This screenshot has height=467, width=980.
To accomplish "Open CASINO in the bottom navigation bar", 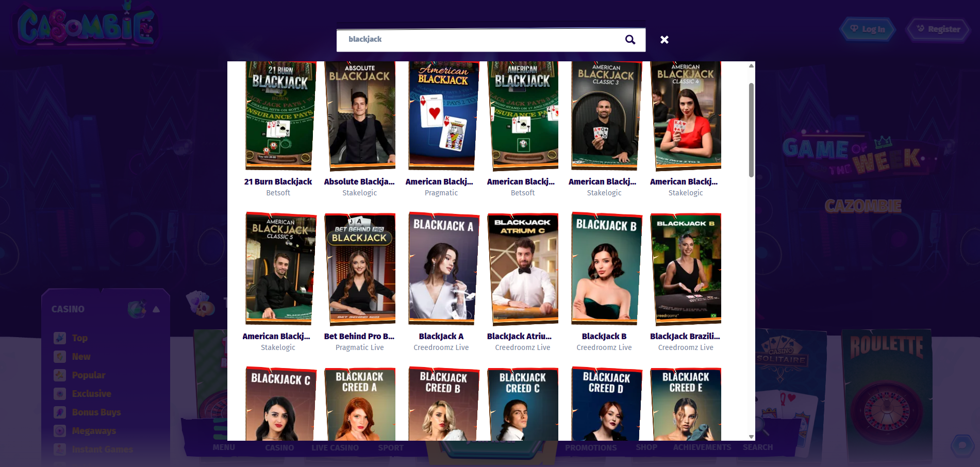I will point(279,447).
